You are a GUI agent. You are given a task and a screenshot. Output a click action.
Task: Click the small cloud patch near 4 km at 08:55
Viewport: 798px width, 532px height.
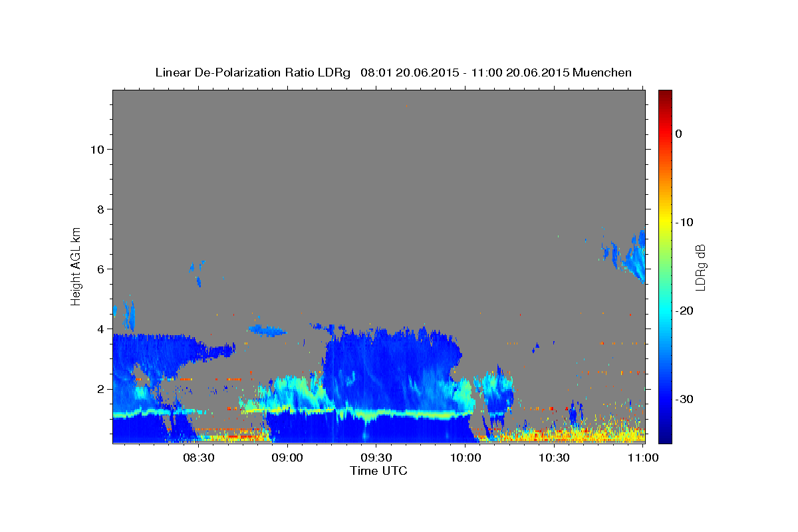266,330
